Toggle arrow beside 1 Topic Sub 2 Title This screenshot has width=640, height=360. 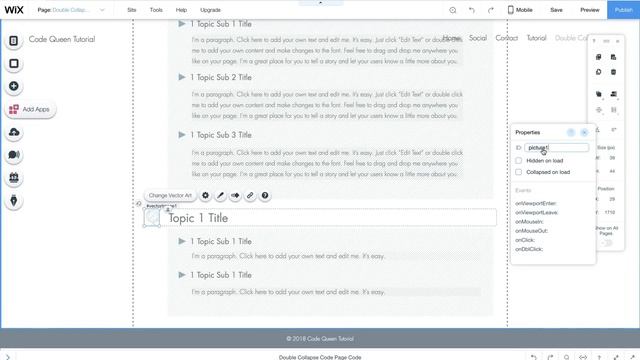[182, 77]
